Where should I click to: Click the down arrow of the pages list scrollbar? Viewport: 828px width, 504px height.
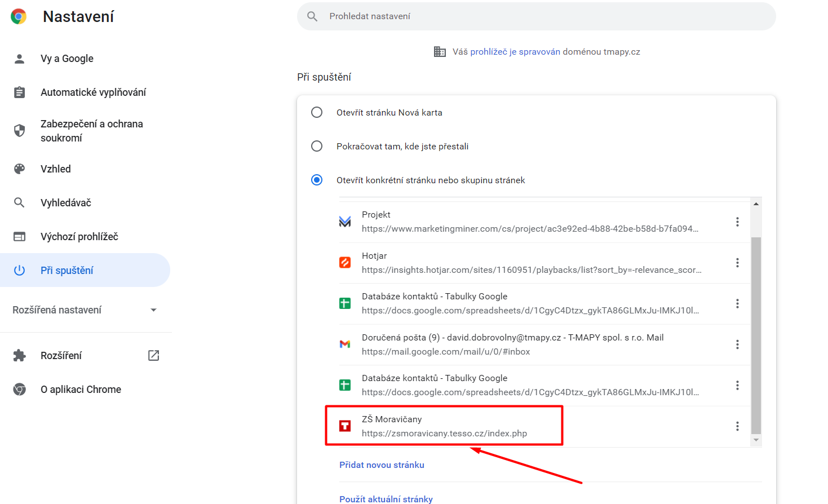756,440
